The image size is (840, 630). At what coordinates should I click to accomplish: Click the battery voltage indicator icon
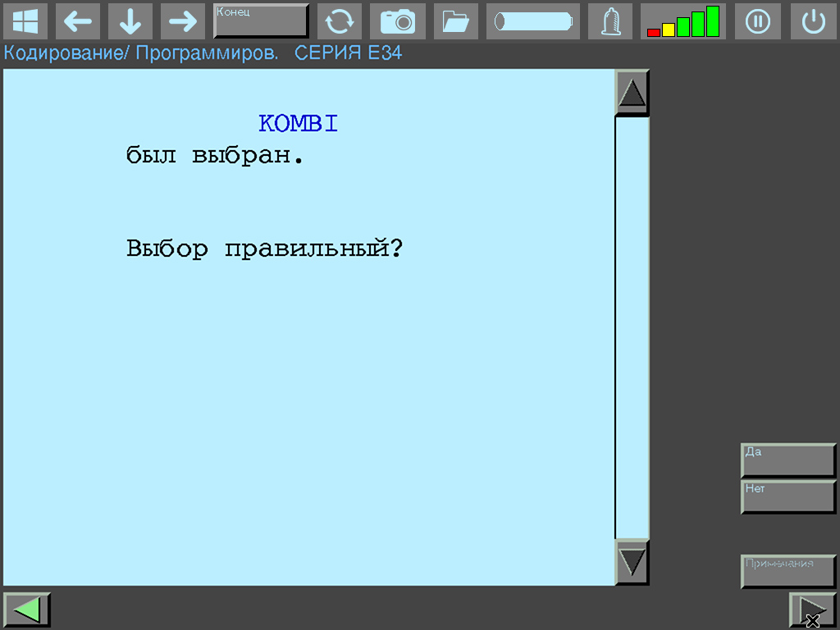532,21
